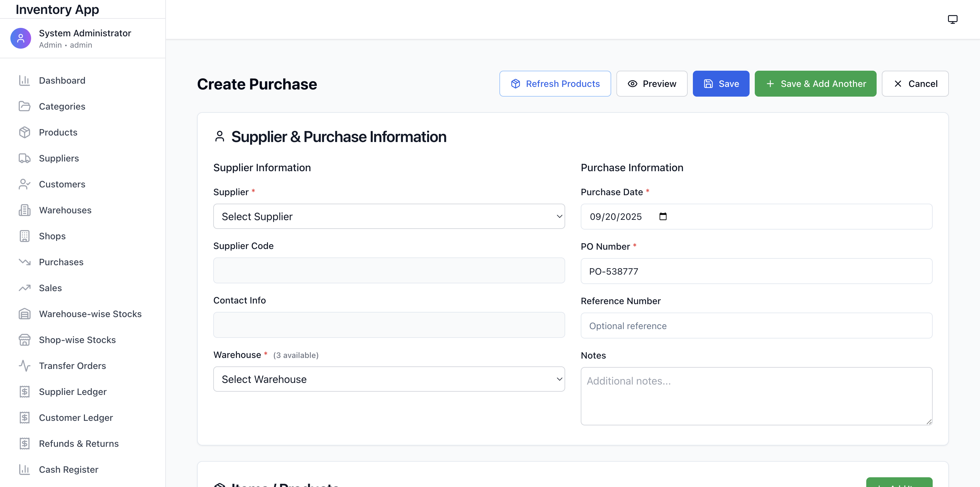
Task: Click the Refresh Products button
Action: (x=555, y=83)
